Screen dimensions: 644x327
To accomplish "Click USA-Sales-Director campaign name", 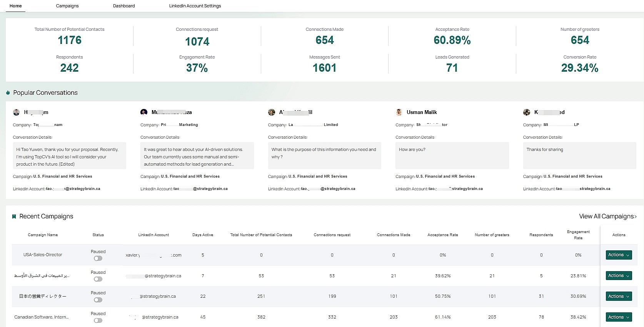I will click(x=43, y=255).
